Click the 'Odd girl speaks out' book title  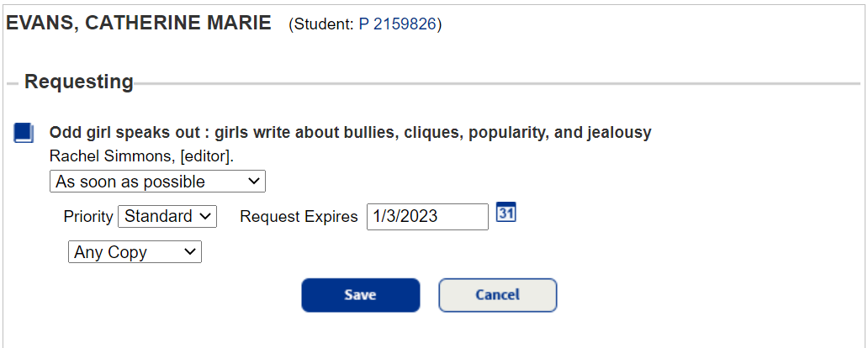(x=350, y=133)
